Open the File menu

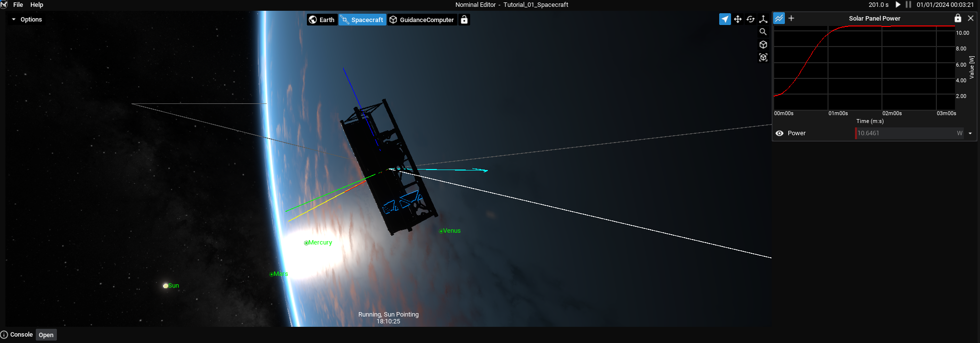click(x=18, y=5)
